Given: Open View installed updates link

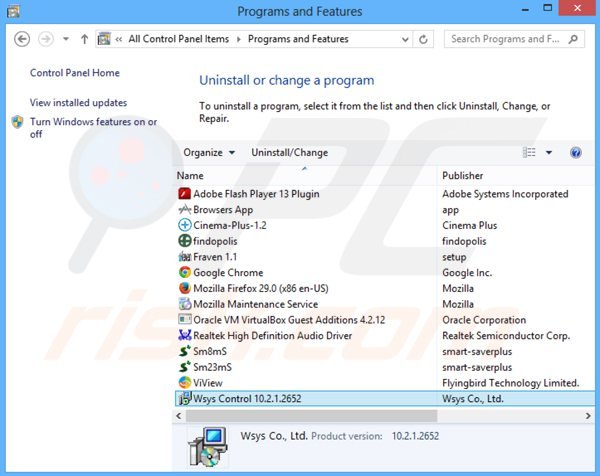Looking at the screenshot, I should coord(78,103).
